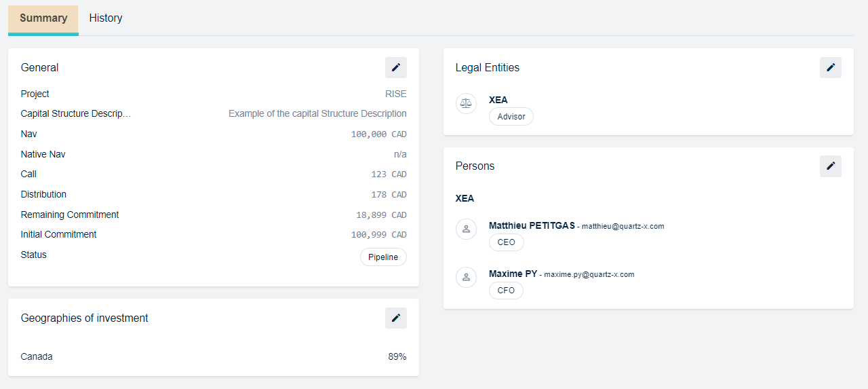Open Maxime PY person entry

coord(513,274)
